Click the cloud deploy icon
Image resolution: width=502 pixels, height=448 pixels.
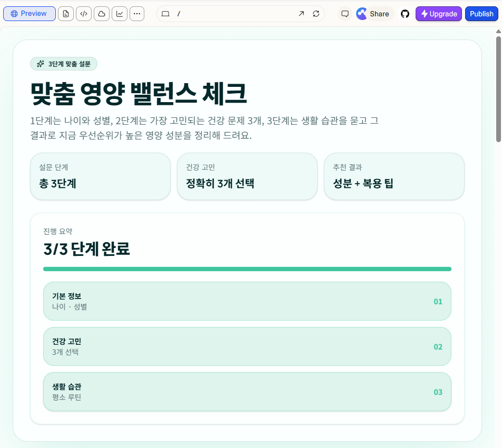[101, 14]
